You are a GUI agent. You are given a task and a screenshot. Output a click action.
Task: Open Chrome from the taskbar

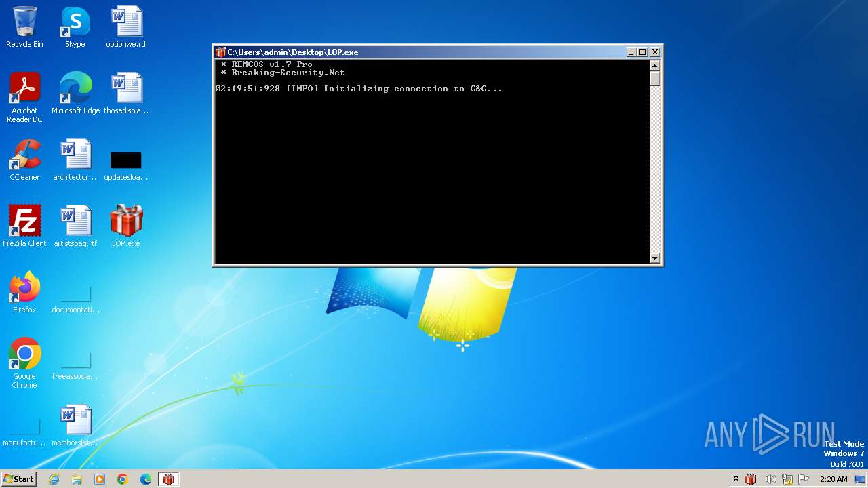[123, 479]
